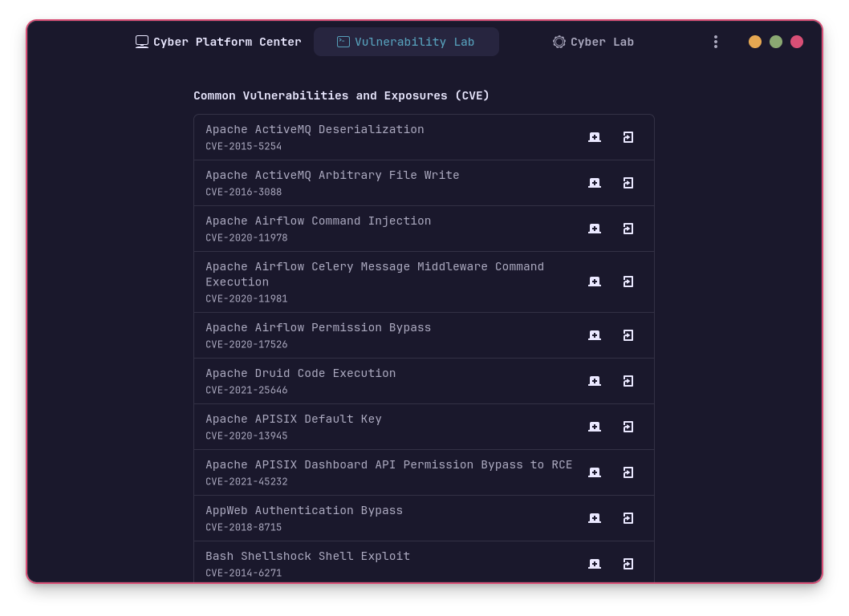Select "Apache Airflow Permission Bypass" title

point(319,327)
